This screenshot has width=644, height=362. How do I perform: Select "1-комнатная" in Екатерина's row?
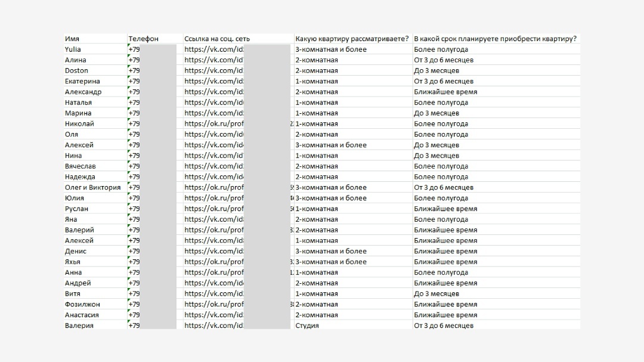[317, 81]
